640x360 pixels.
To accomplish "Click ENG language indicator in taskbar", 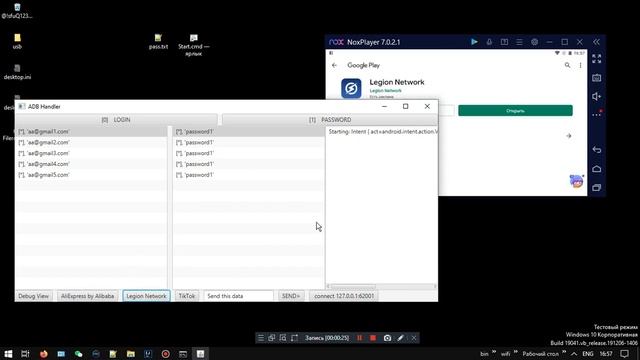I will 588,353.
